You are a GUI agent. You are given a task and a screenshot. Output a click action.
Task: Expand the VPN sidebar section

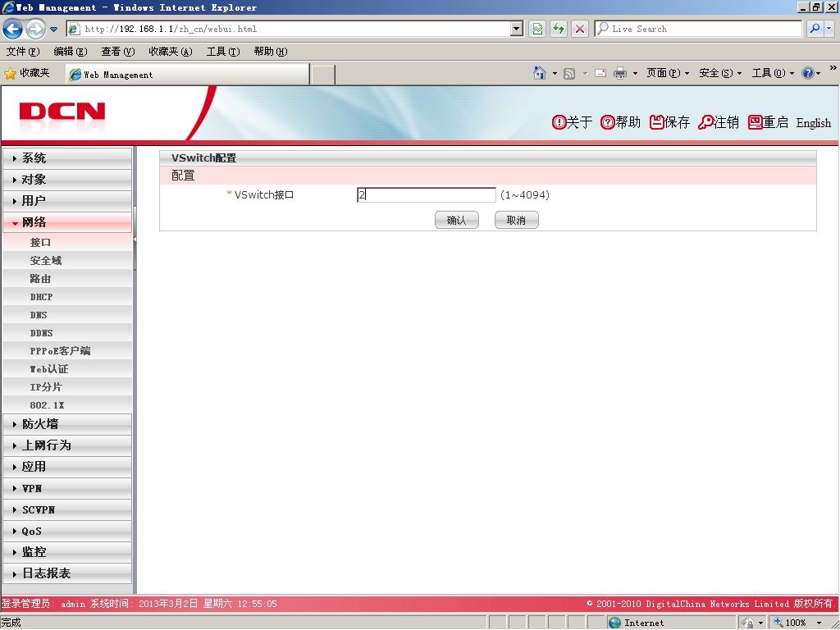(x=67, y=489)
